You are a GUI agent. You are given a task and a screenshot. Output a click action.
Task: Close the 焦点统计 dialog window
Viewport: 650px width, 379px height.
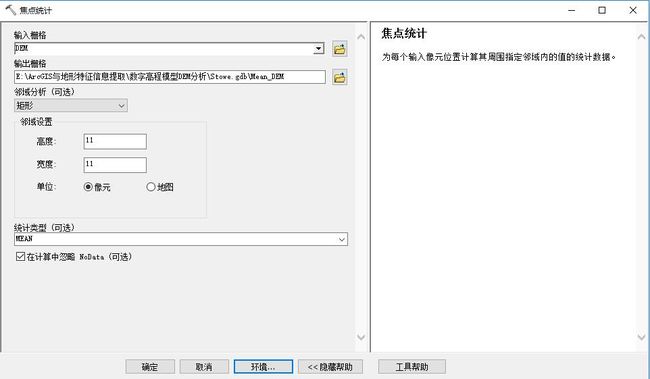click(x=633, y=10)
